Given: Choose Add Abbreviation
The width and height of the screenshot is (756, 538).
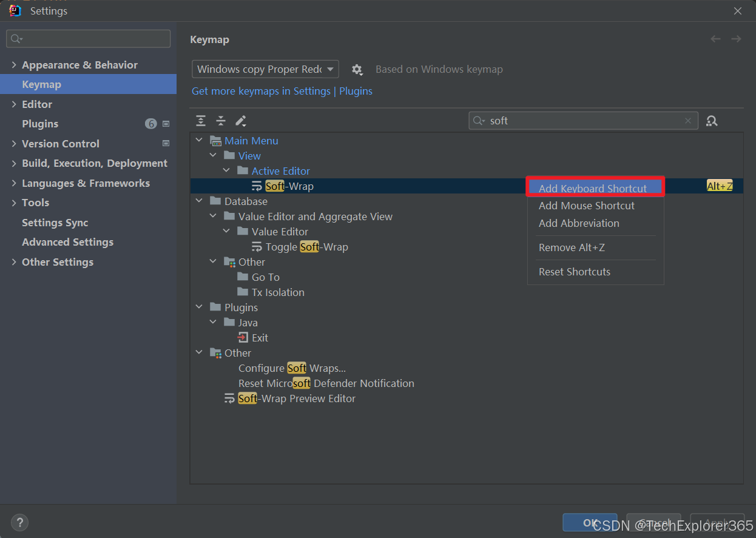Looking at the screenshot, I should coord(595,223).
